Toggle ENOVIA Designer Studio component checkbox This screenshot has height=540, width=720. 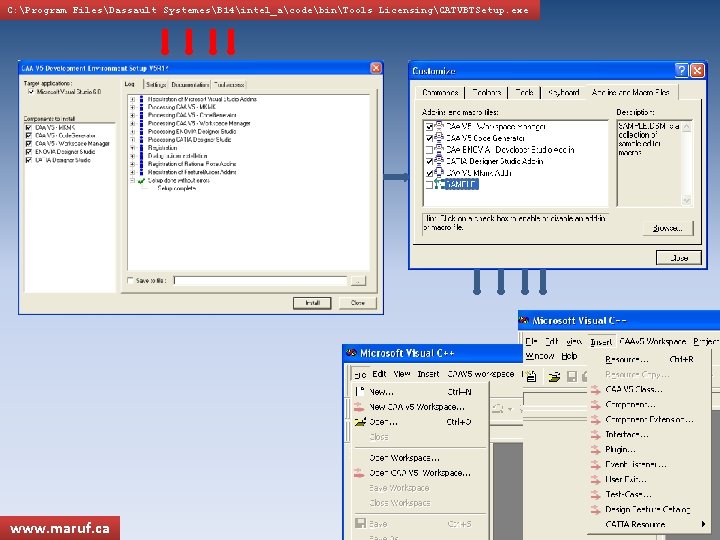coord(29,152)
